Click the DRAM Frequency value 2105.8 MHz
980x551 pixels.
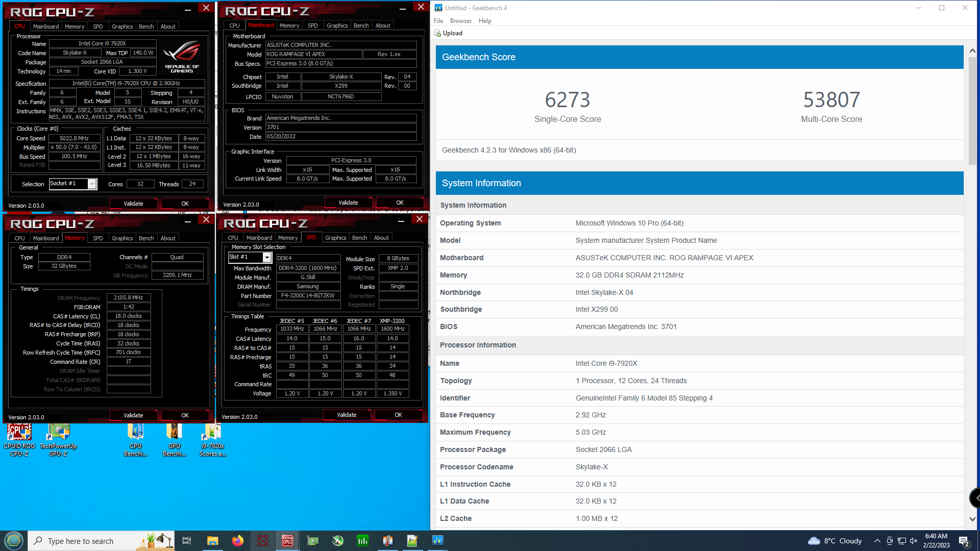129,297
